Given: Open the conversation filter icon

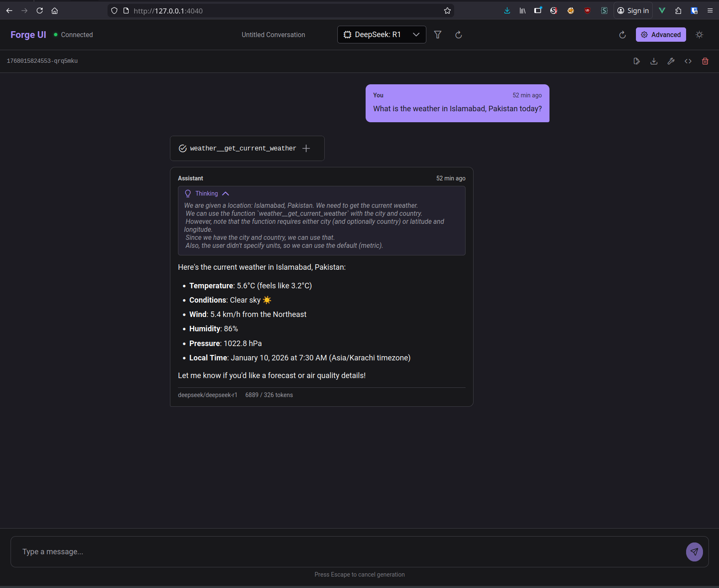Looking at the screenshot, I should (x=438, y=35).
